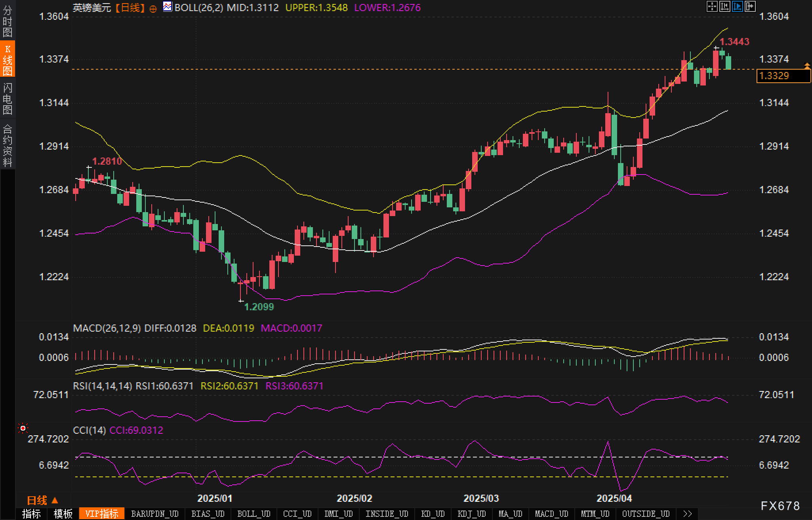Click the blue highlighted axis play icon

[x=737, y=6]
